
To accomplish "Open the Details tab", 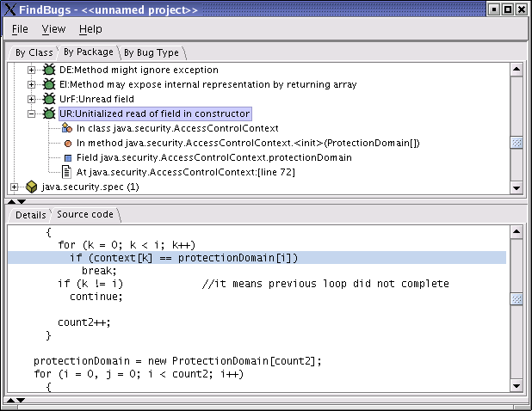I will coord(30,215).
